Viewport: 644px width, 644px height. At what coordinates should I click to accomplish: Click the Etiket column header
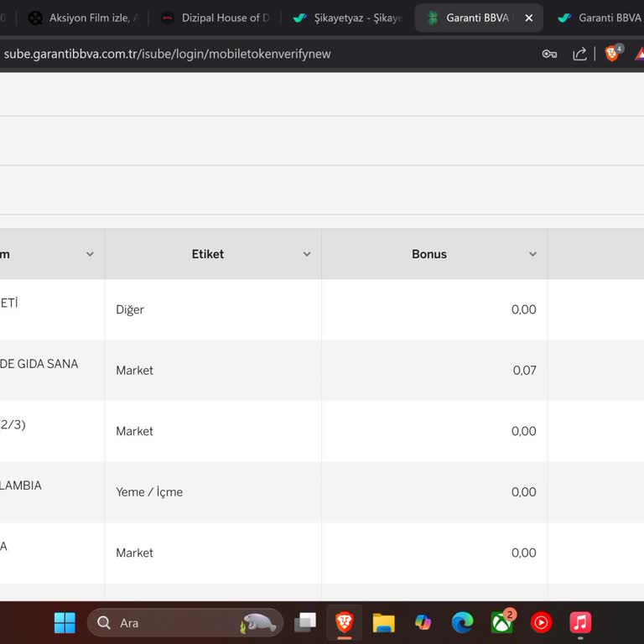[208, 254]
